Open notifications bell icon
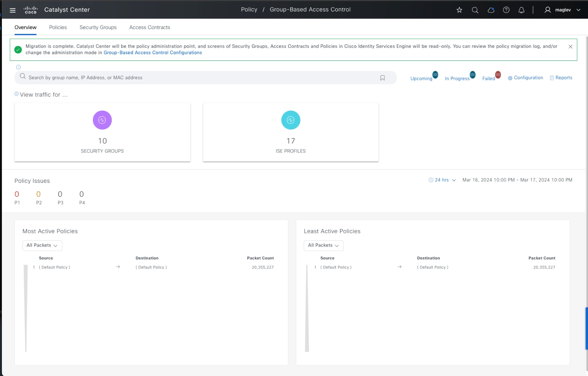This screenshot has width=588, height=376. [521, 10]
